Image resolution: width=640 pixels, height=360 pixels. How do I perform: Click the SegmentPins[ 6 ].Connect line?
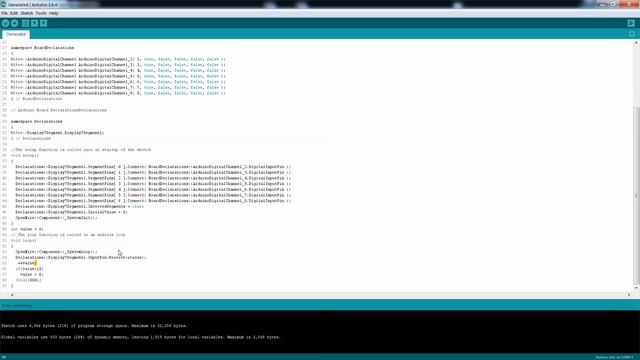click(x=153, y=201)
